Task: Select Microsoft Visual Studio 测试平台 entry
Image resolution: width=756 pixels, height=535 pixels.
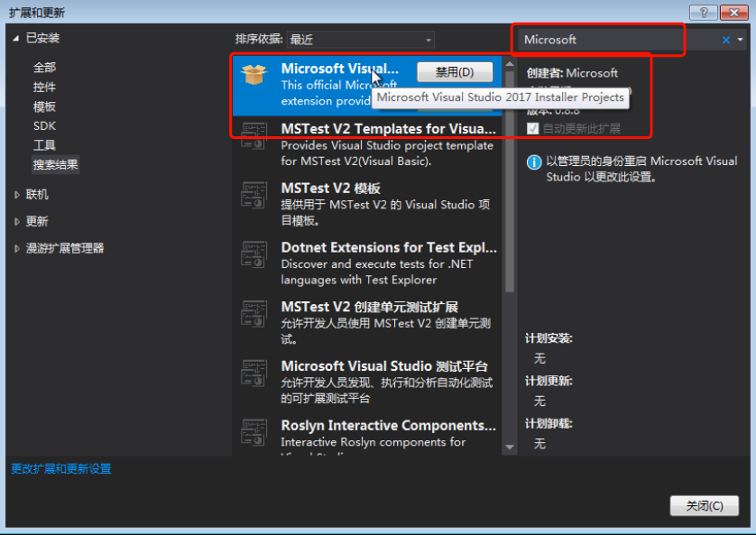Action: tap(367, 383)
